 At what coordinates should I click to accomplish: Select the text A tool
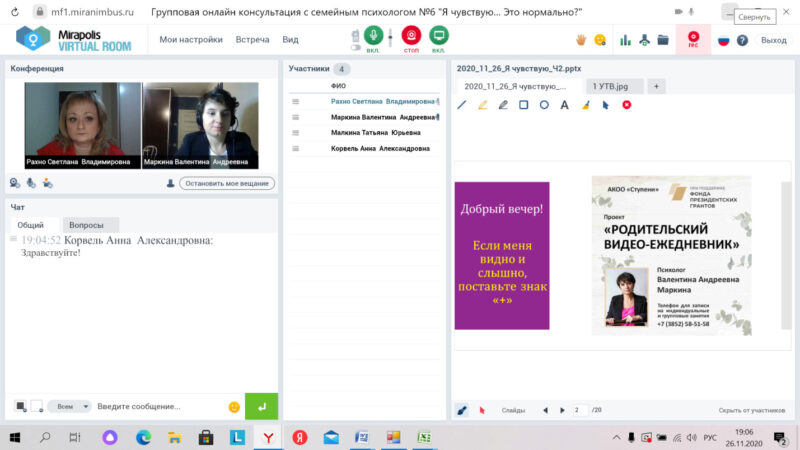point(564,105)
